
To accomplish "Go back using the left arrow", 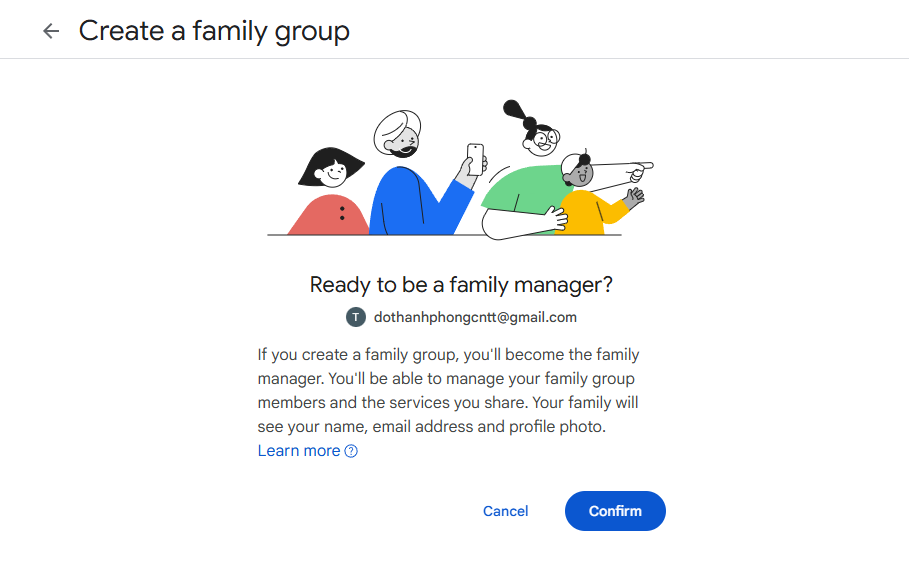I will click(x=51, y=31).
